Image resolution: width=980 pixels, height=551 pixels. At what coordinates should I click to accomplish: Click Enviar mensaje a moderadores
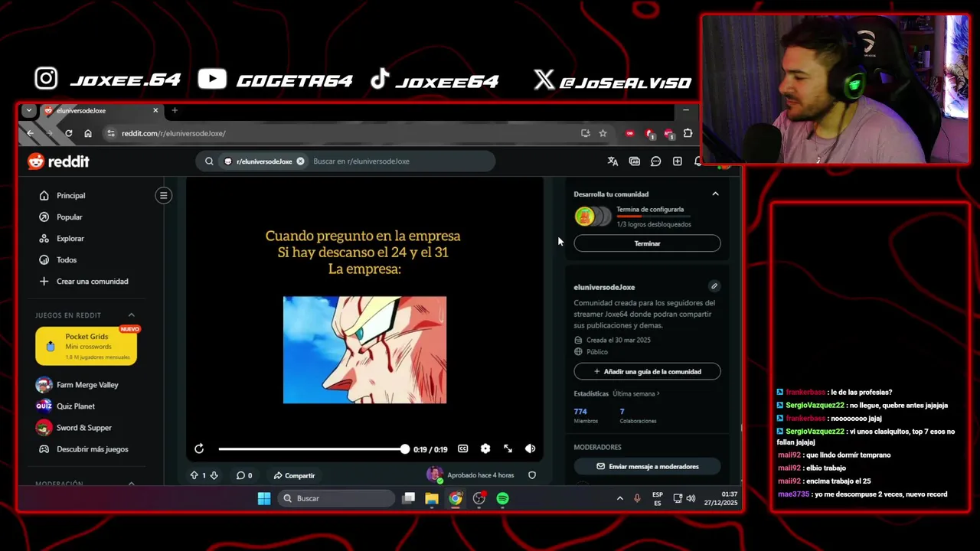[x=647, y=466]
